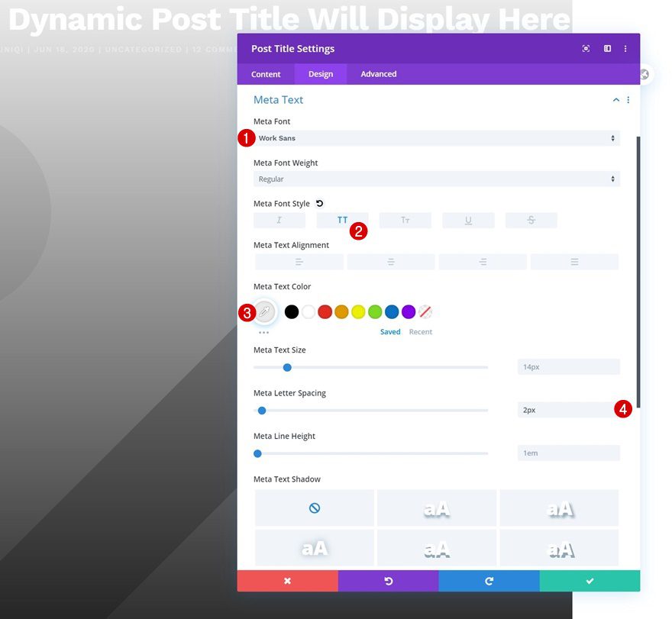Enable underline meta font style
Viewport: 672px width, 619px height.
(467, 219)
